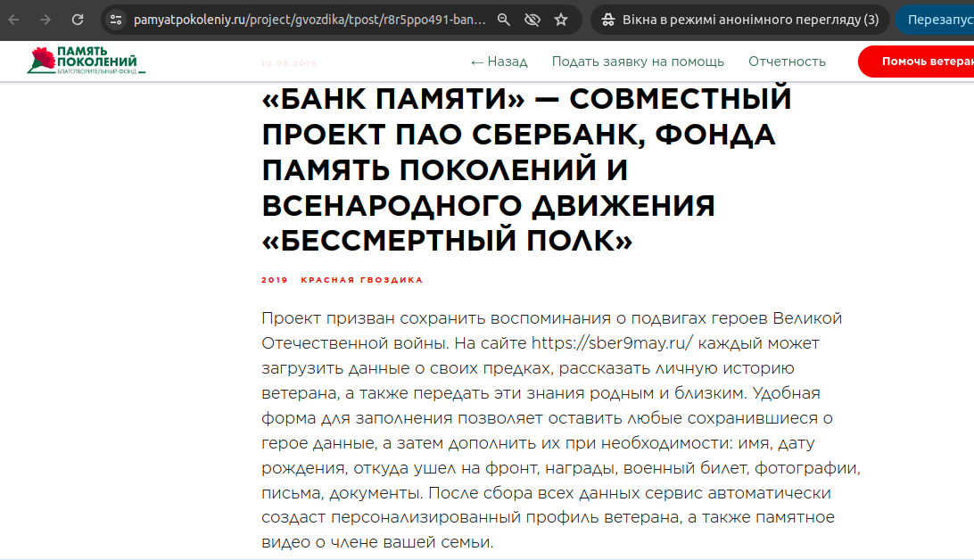Click the faded 10.05.2019 date text

(289, 63)
